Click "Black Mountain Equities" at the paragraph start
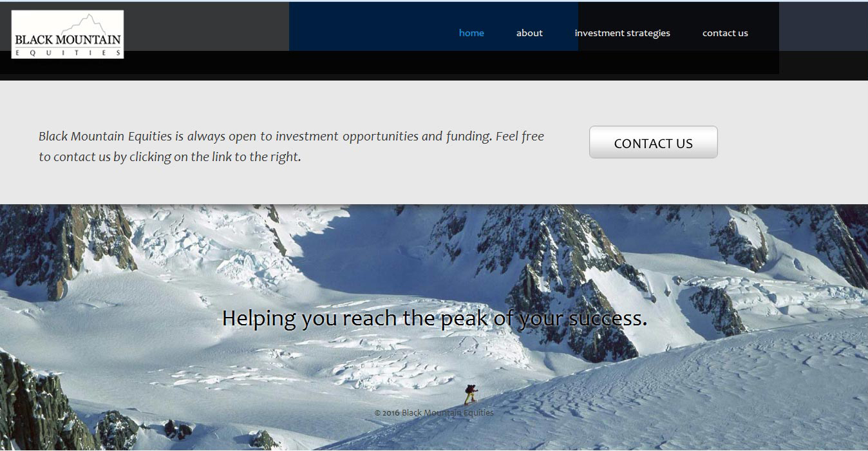The height and width of the screenshot is (451, 868). (105, 137)
